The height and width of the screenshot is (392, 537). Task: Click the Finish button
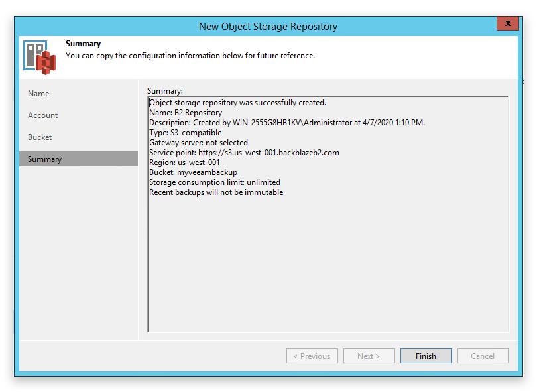pyautogui.click(x=426, y=356)
